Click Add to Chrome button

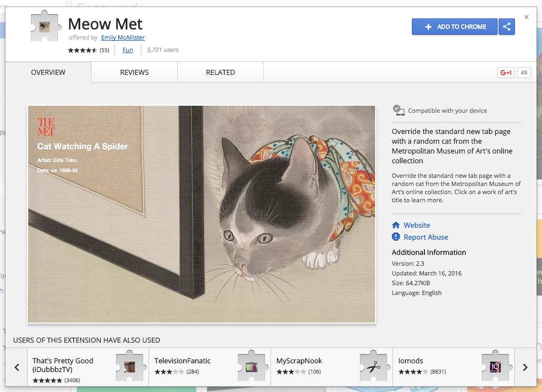click(455, 27)
